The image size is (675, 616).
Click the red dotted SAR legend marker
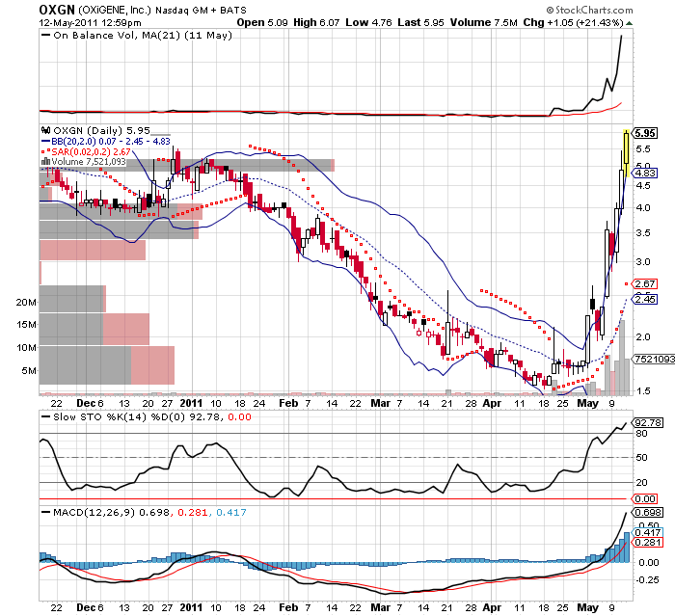45,152
